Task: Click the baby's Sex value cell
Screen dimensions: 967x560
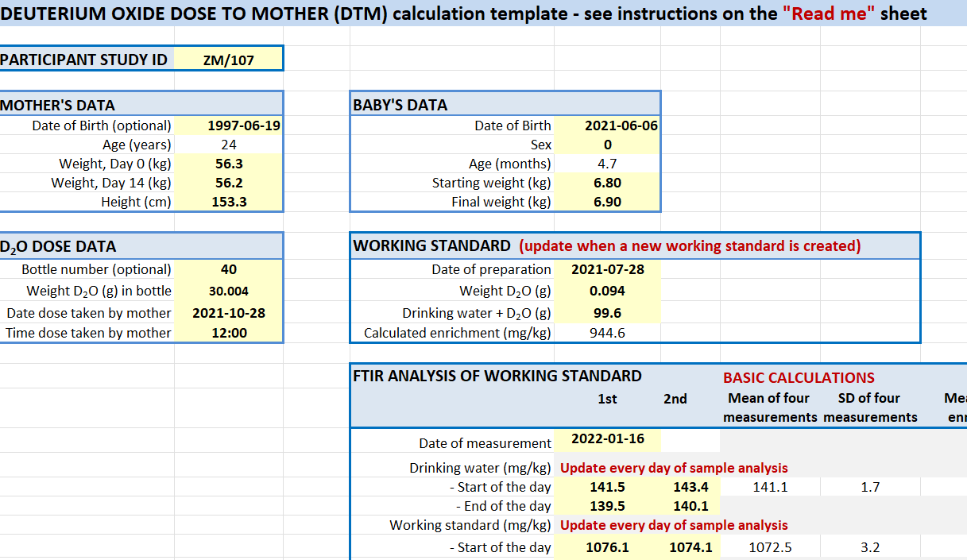Action: click(x=607, y=145)
